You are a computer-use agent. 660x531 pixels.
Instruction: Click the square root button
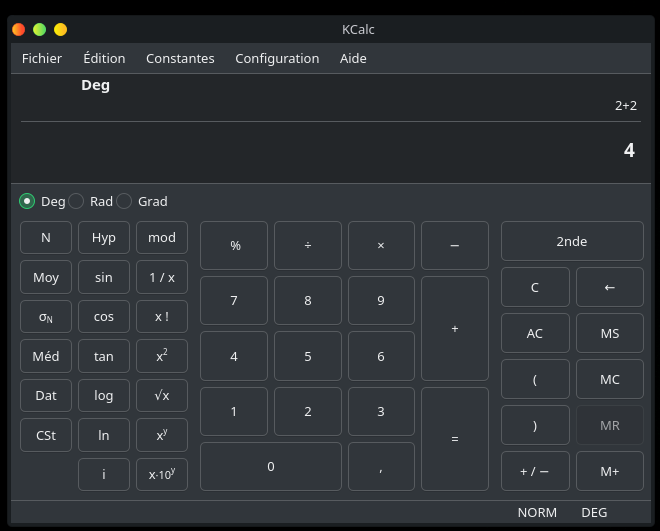click(x=162, y=395)
